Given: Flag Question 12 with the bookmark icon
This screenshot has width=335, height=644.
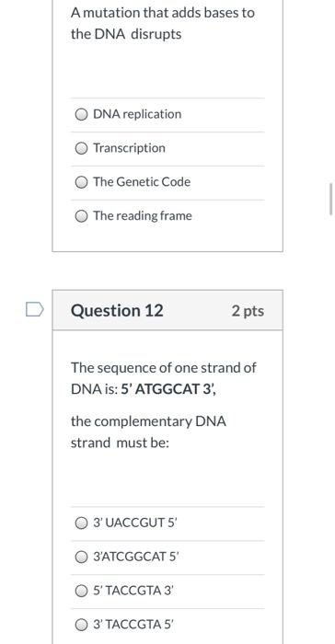Looking at the screenshot, I should [x=35, y=310].
